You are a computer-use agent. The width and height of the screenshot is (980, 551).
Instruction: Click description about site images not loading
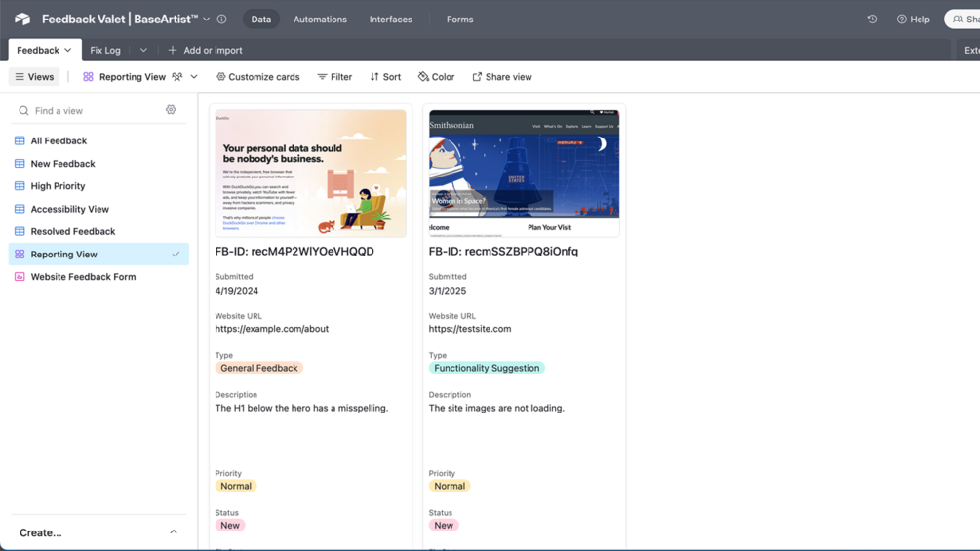496,408
